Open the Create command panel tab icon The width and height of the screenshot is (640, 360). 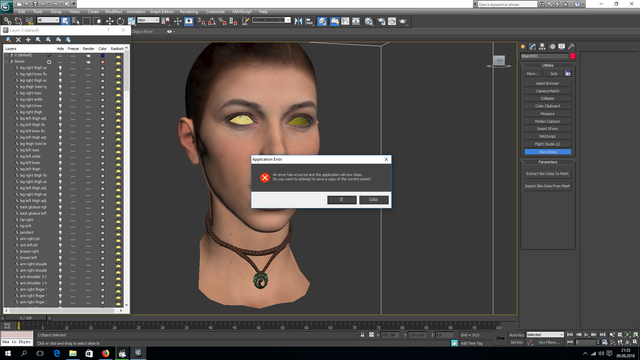pyautogui.click(x=523, y=47)
